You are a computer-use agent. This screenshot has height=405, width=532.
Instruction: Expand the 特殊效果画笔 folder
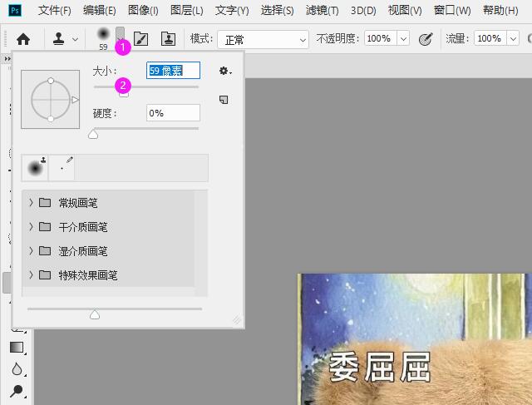31,274
